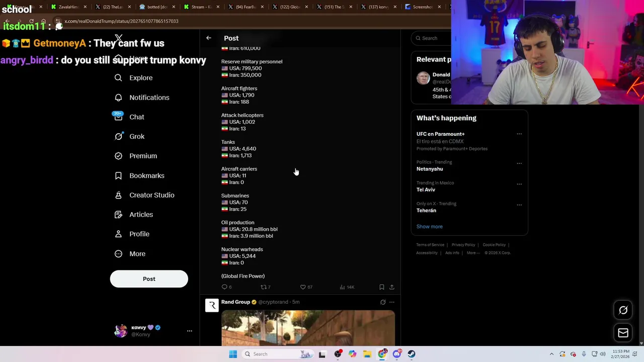Show hidden system tray icons
Viewport: 644px width, 362px height.
(552, 354)
